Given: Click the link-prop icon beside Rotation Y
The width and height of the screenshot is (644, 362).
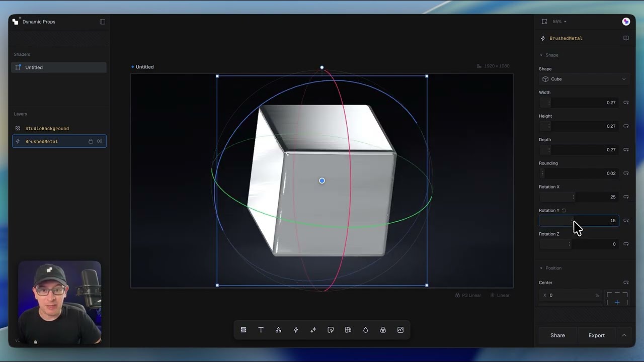Looking at the screenshot, I should [x=626, y=221].
